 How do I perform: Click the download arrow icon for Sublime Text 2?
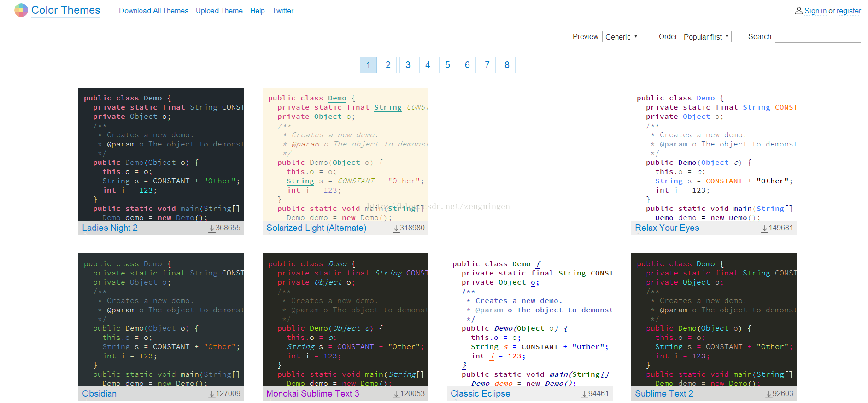pos(769,394)
